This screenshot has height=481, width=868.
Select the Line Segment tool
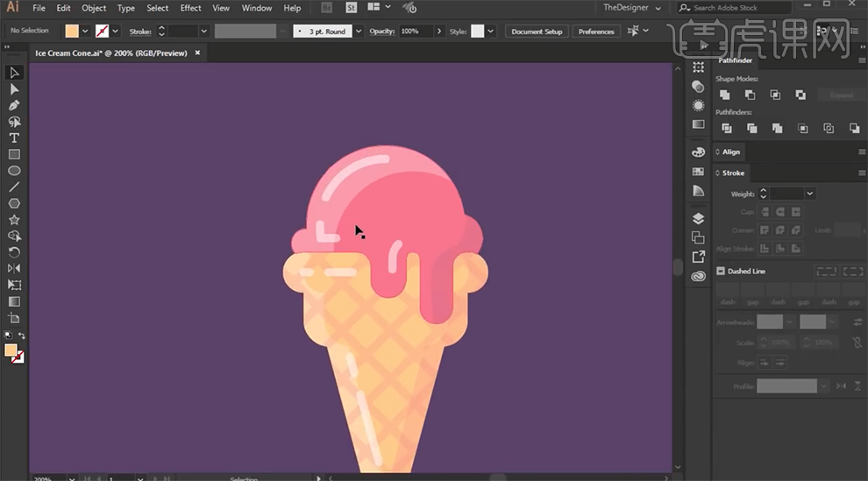tap(14, 187)
